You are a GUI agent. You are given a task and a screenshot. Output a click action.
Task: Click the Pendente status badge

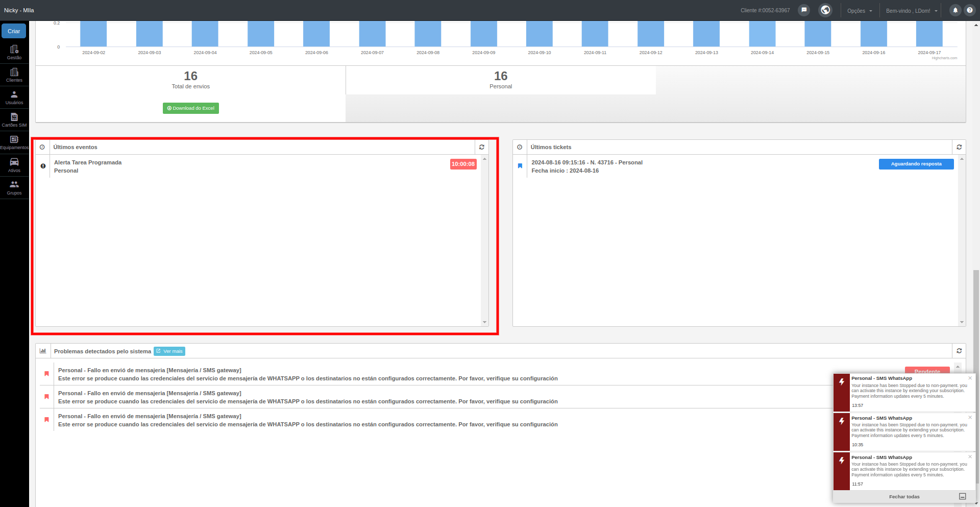(x=927, y=371)
